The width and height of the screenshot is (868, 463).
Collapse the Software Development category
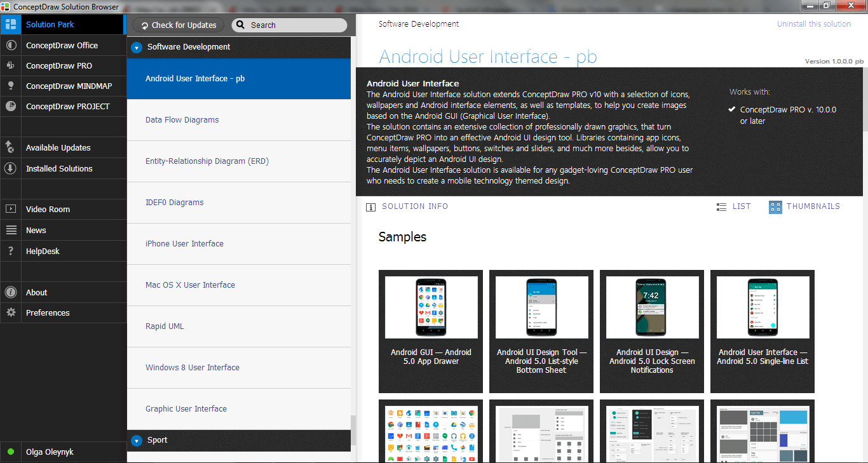pyautogui.click(x=136, y=46)
